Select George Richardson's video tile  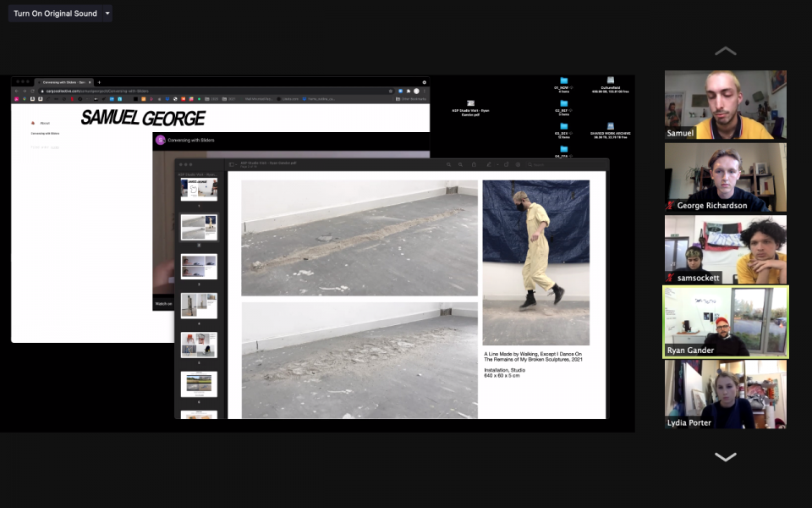point(726,177)
